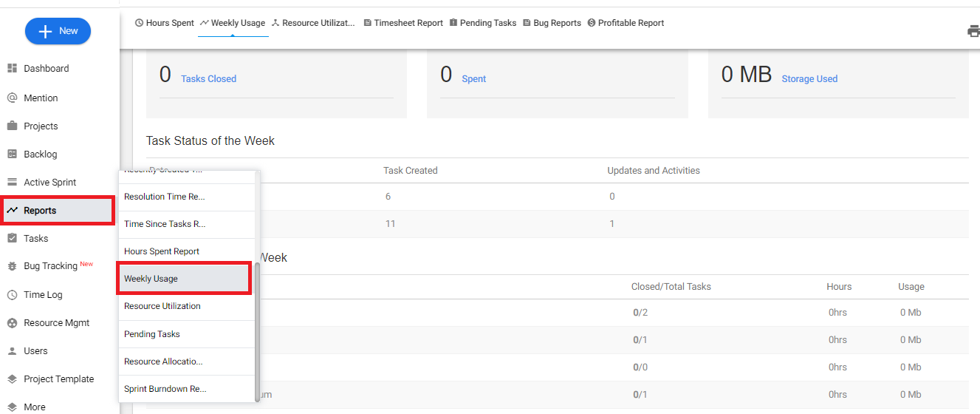Click the Backlog icon in sidebar
Image resolution: width=980 pixels, height=414 pixels.
coord(12,154)
